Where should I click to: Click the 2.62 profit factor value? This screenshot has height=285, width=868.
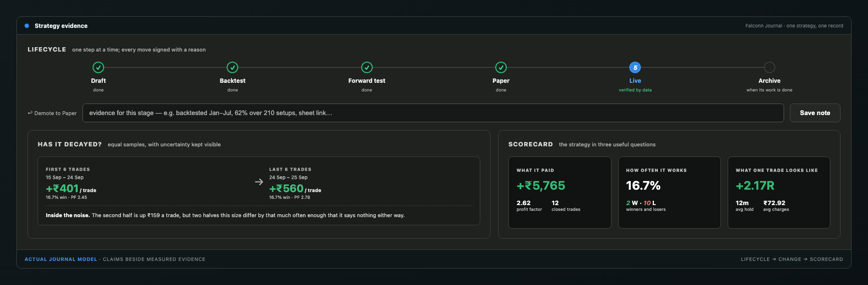523,203
